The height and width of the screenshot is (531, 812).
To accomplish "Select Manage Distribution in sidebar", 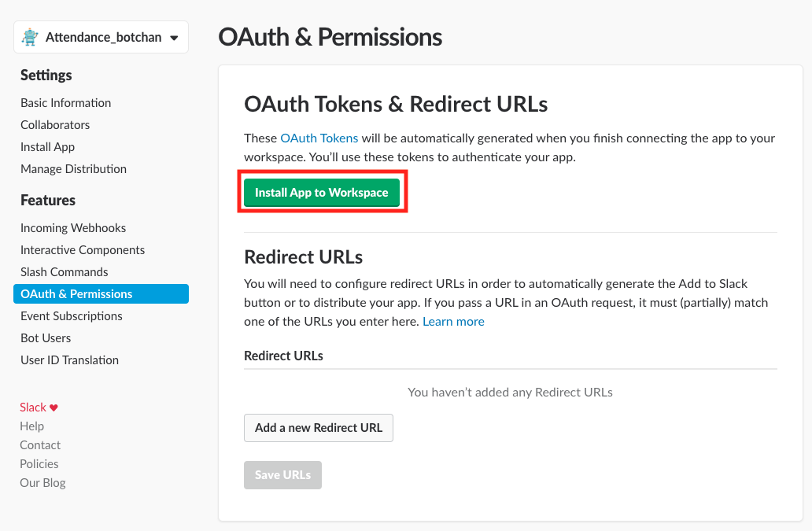I will 73,169.
